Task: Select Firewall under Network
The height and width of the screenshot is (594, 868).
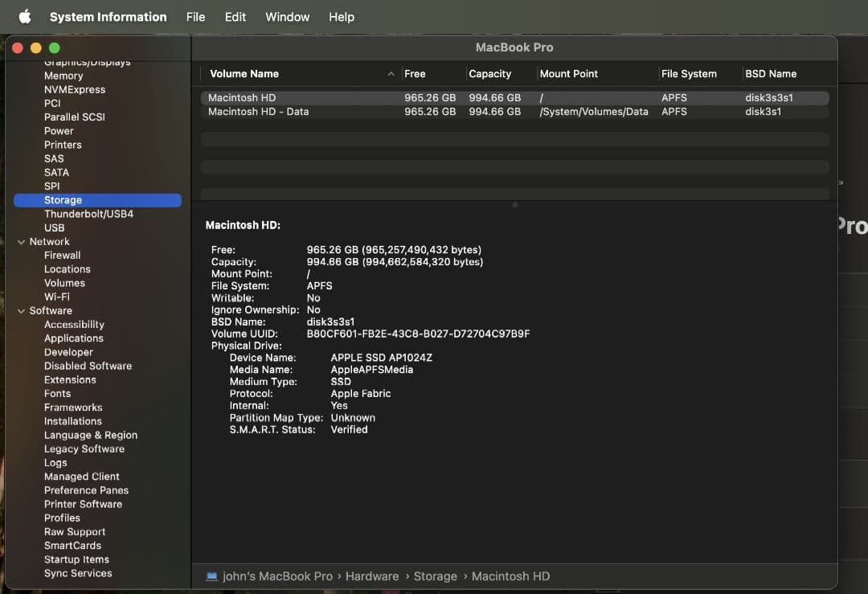Action: pyautogui.click(x=63, y=256)
